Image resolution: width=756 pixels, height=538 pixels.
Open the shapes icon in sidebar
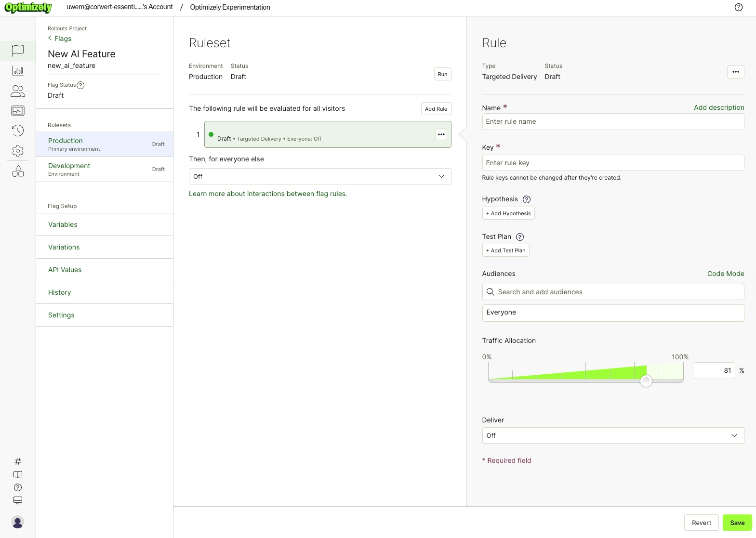click(x=18, y=171)
